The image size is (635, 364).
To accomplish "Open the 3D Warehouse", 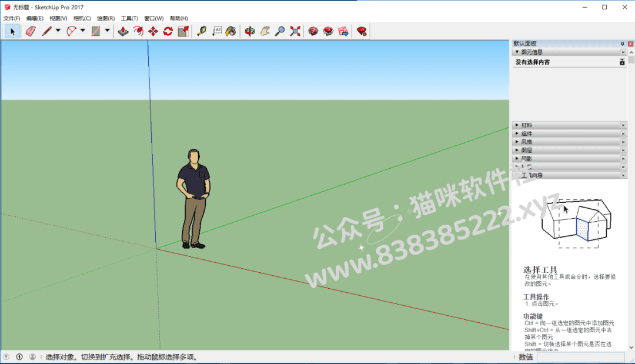I will click(x=313, y=31).
